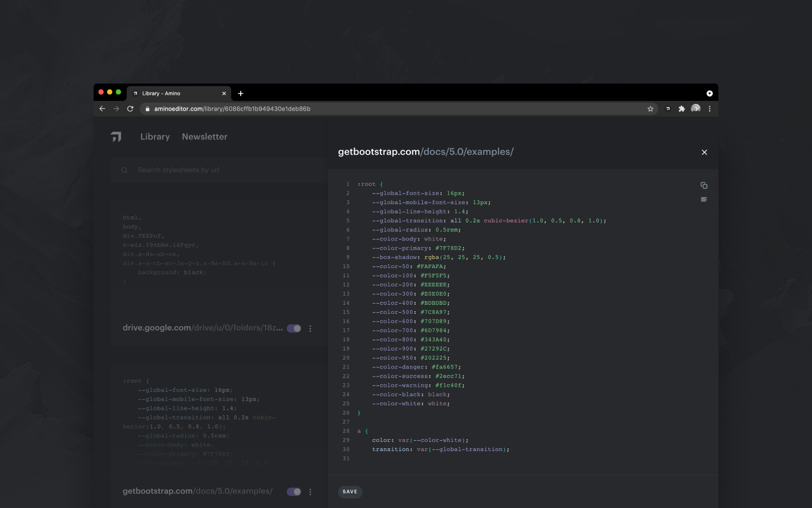Image resolution: width=812 pixels, height=508 pixels.
Task: Click the padlock site info icon
Action: pyautogui.click(x=147, y=109)
